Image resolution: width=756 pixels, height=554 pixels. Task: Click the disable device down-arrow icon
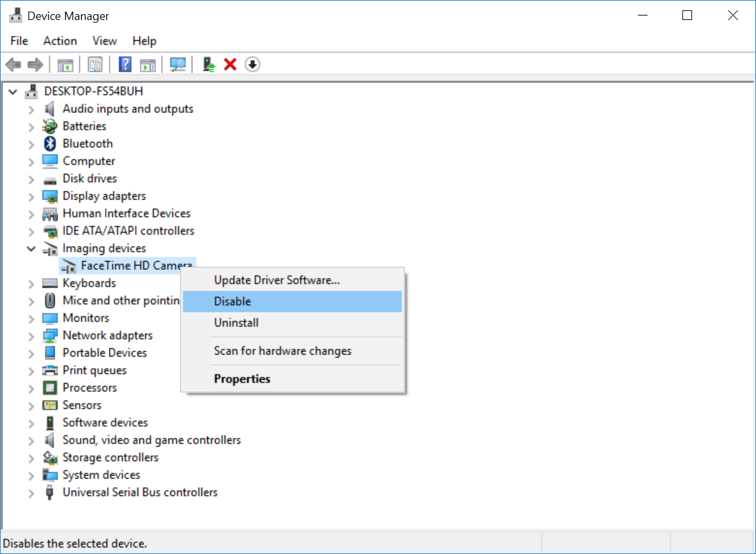pyautogui.click(x=252, y=65)
